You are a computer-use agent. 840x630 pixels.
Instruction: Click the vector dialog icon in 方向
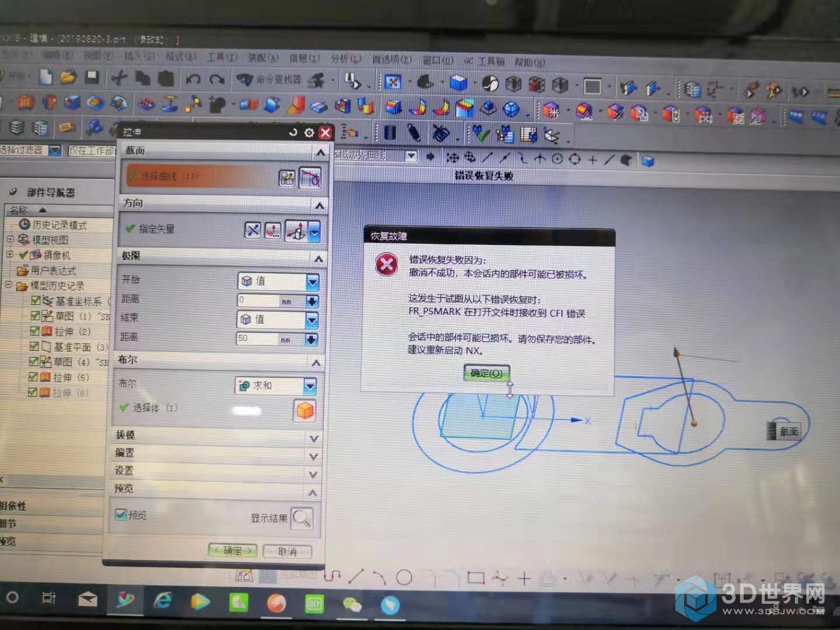[x=272, y=230]
